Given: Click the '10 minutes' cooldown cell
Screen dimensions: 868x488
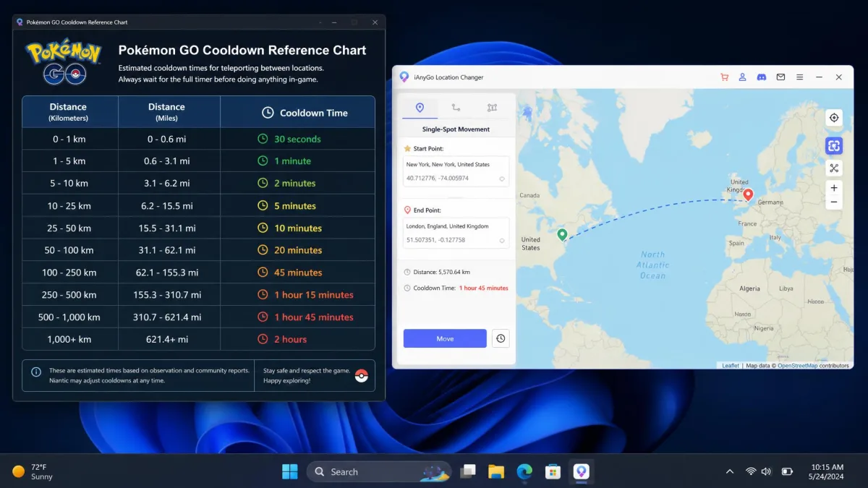Looking at the screenshot, I should tap(297, 228).
